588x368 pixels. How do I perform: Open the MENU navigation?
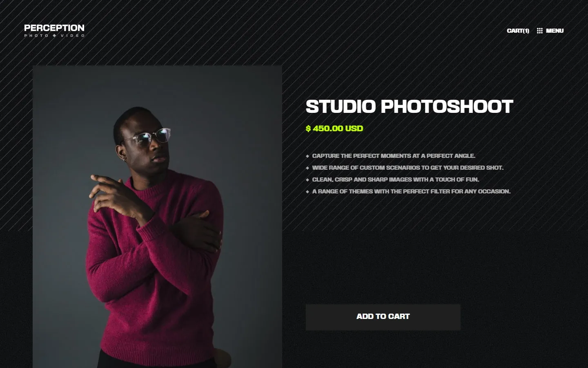[x=555, y=31]
